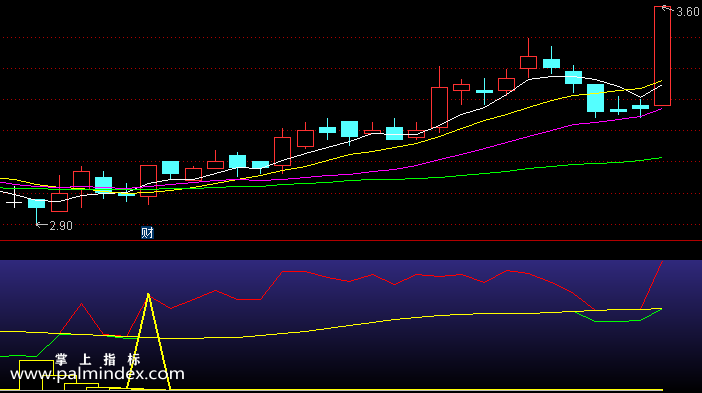Click the peak of the yellow indicator spike
Image resolution: width=702 pixels, height=393 pixels.
[148, 295]
